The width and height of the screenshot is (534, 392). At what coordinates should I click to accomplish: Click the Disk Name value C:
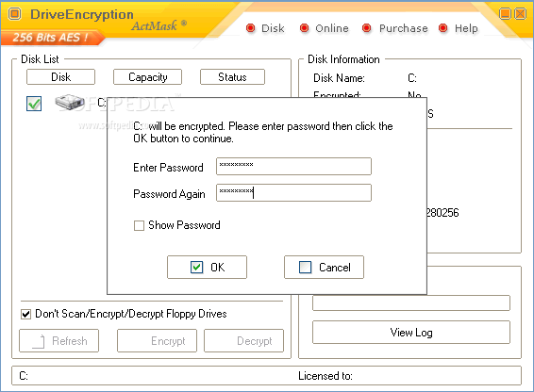click(412, 78)
